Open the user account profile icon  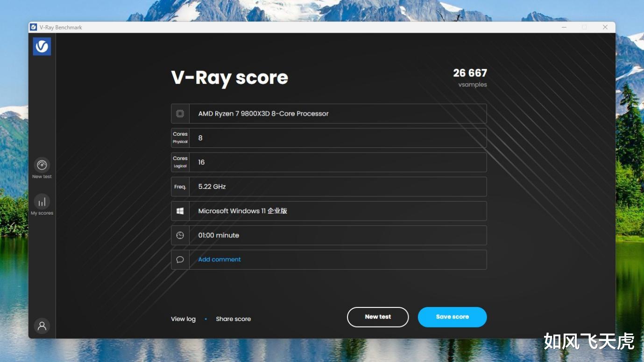42,326
